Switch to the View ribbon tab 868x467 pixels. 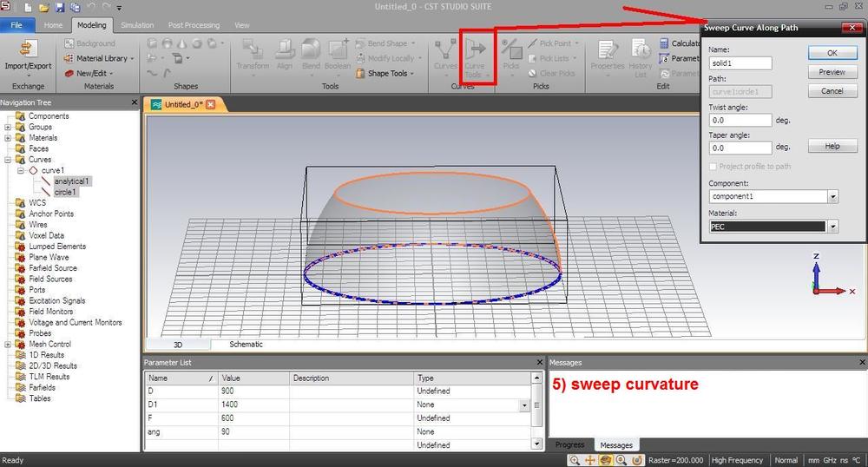(242, 25)
